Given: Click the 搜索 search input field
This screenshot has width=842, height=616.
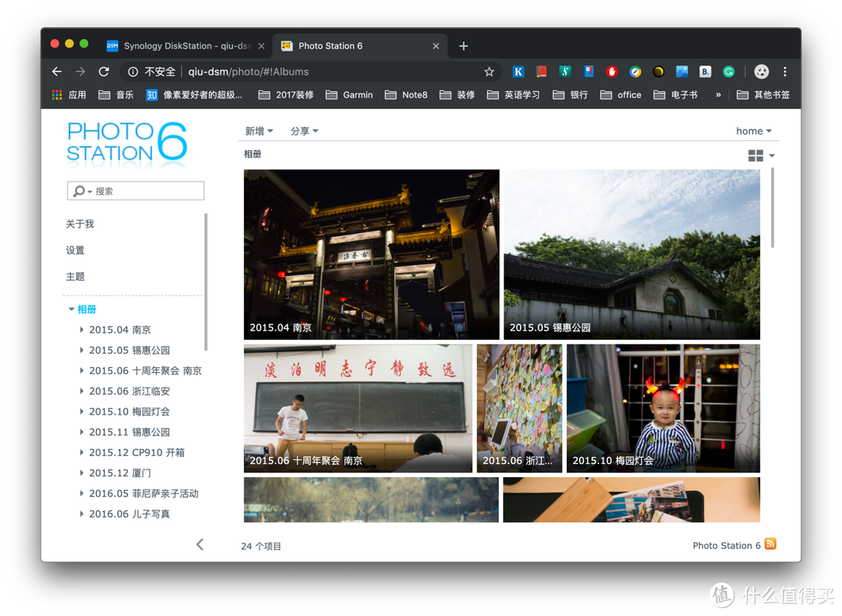Looking at the screenshot, I should click(x=148, y=191).
